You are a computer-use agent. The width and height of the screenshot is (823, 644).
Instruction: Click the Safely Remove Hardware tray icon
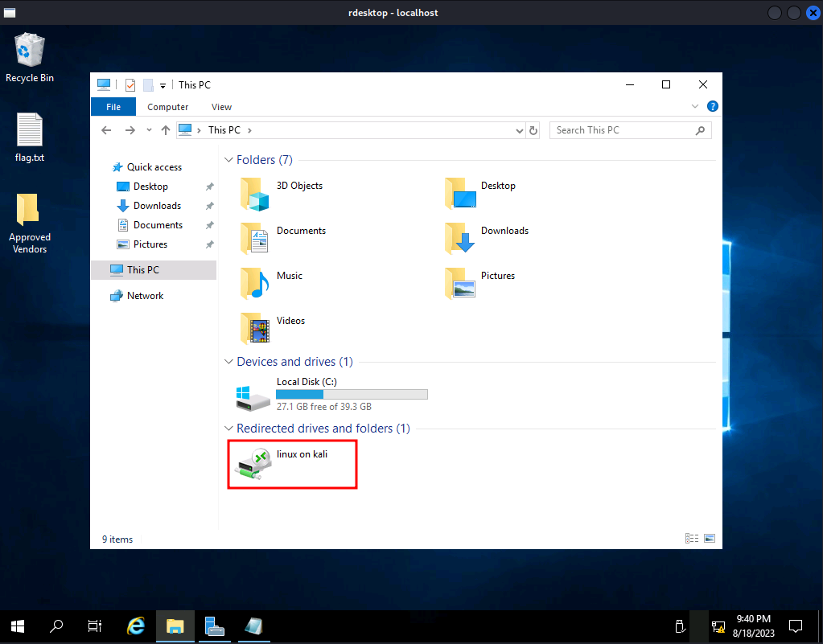680,626
